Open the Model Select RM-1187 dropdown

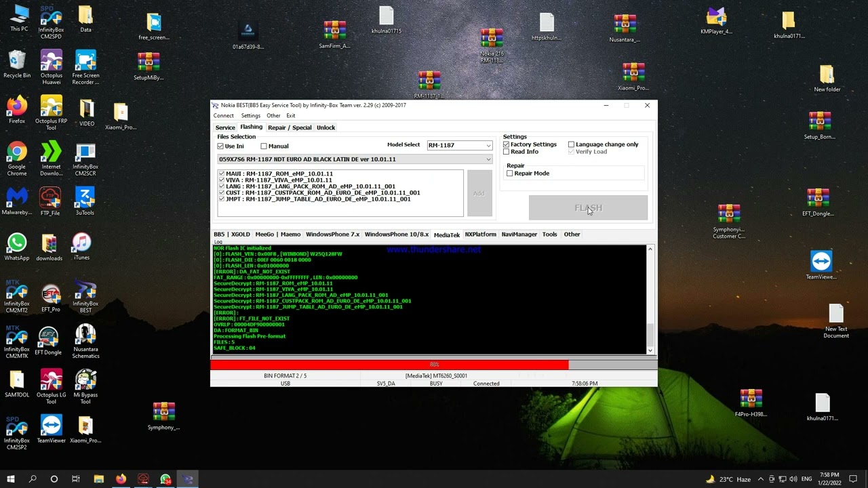pos(460,145)
